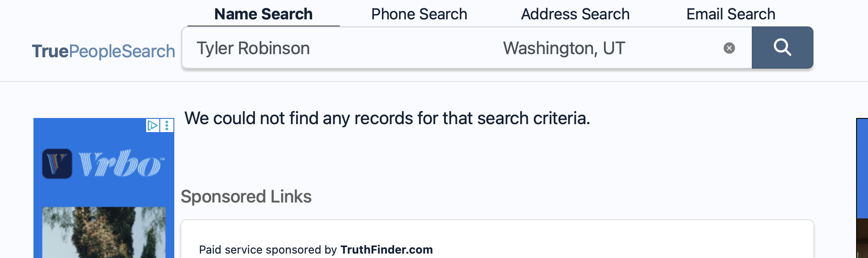Click the Vrbo ad photo thumbnail
The image size is (868, 258).
(x=103, y=232)
